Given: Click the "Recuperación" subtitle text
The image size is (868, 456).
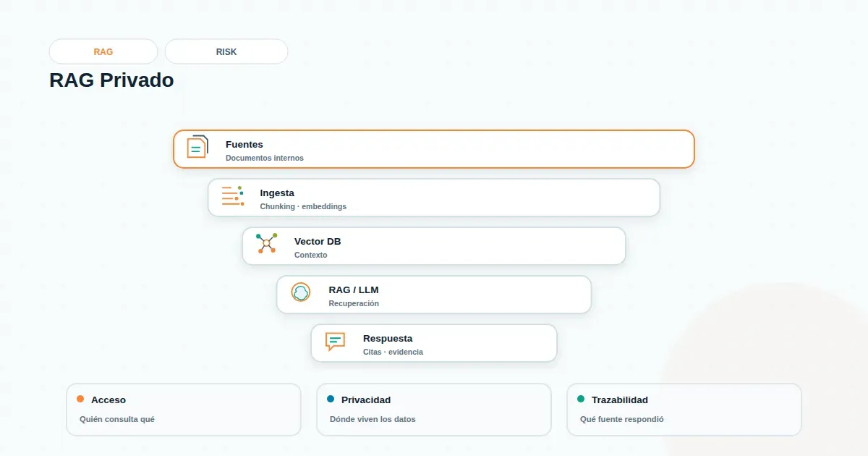Looking at the screenshot, I should [x=354, y=303].
